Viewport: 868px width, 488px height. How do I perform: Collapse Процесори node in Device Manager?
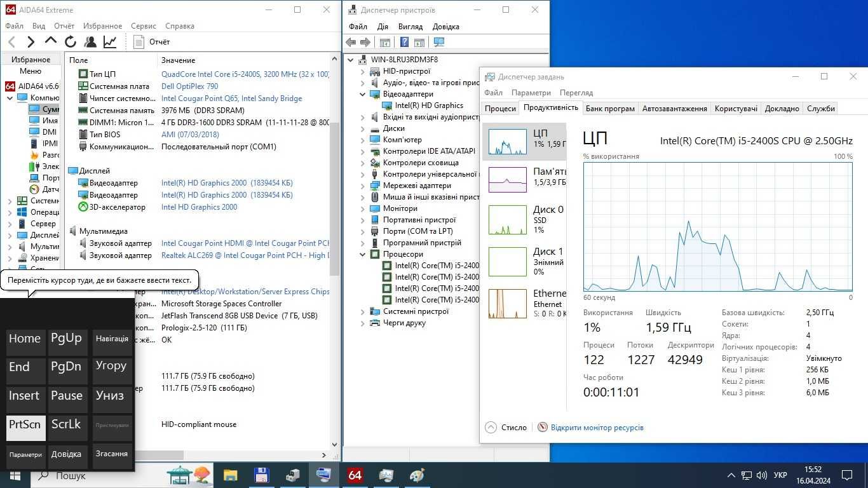[x=363, y=254]
